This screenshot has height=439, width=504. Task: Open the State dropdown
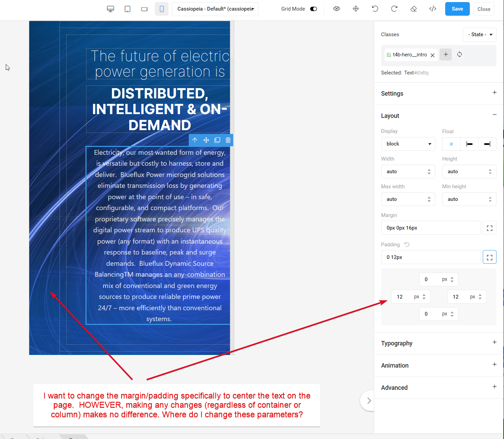(x=480, y=35)
